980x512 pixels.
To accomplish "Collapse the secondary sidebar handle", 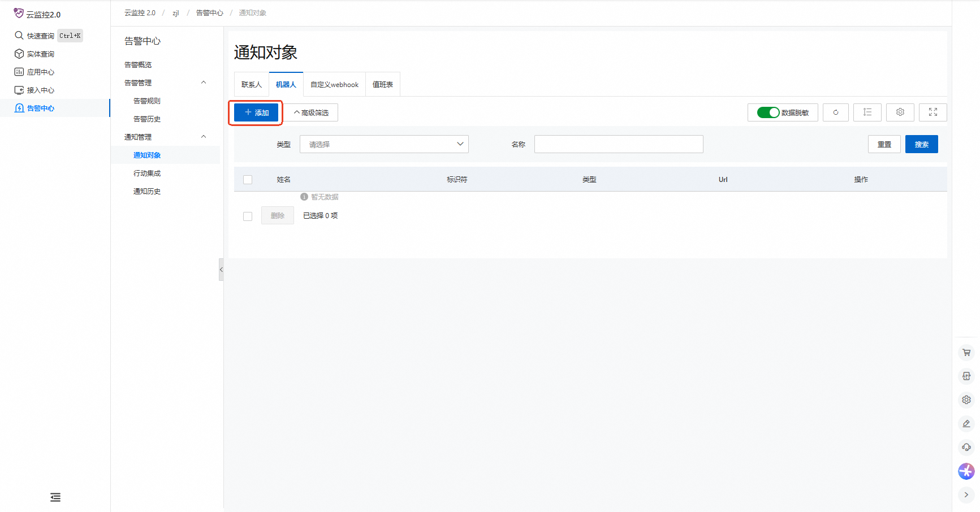I will (221, 270).
